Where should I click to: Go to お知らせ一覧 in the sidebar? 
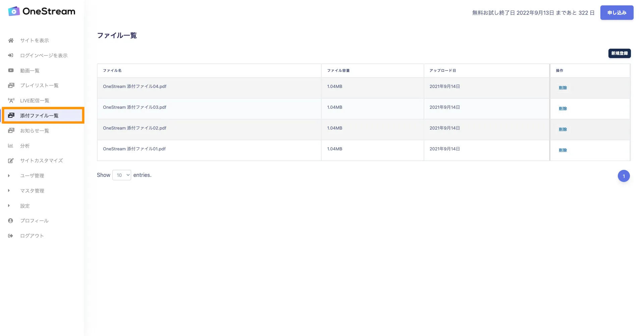click(x=35, y=131)
